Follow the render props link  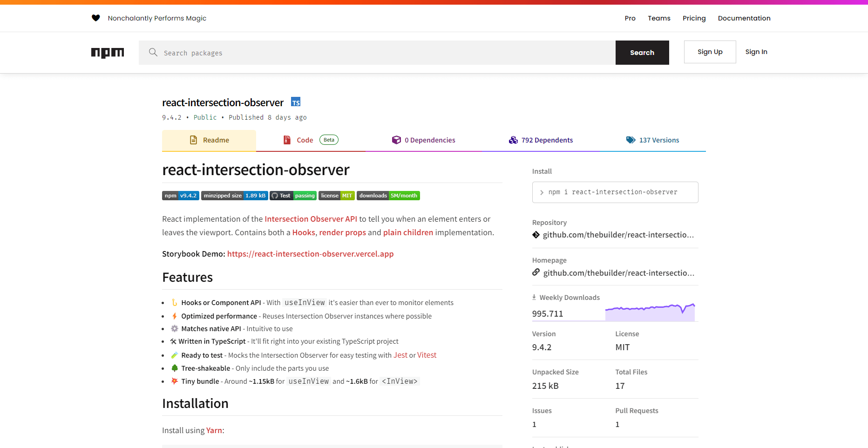342,232
